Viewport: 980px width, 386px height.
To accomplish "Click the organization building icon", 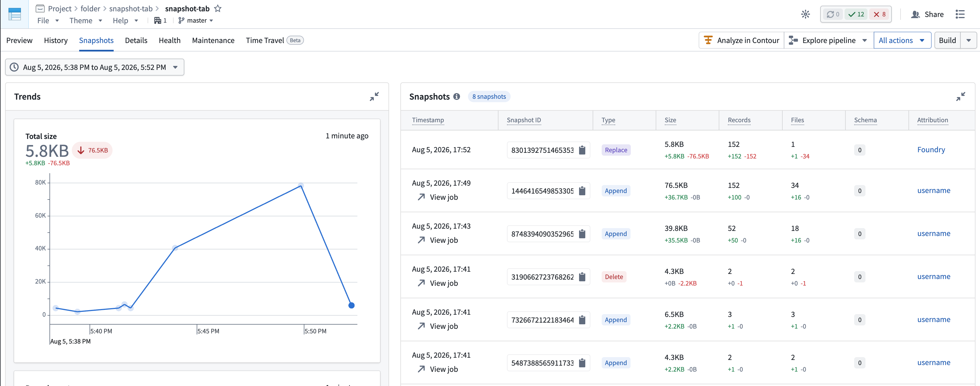I will click(157, 21).
